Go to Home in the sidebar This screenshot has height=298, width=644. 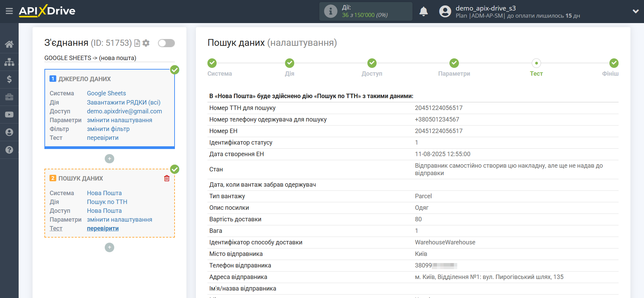(9, 44)
